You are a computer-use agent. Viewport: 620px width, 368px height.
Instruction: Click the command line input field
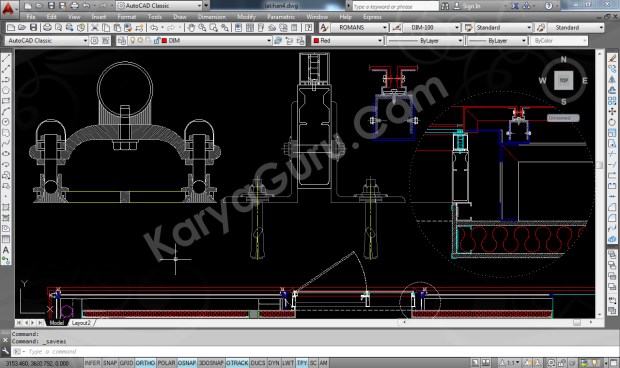click(316, 351)
